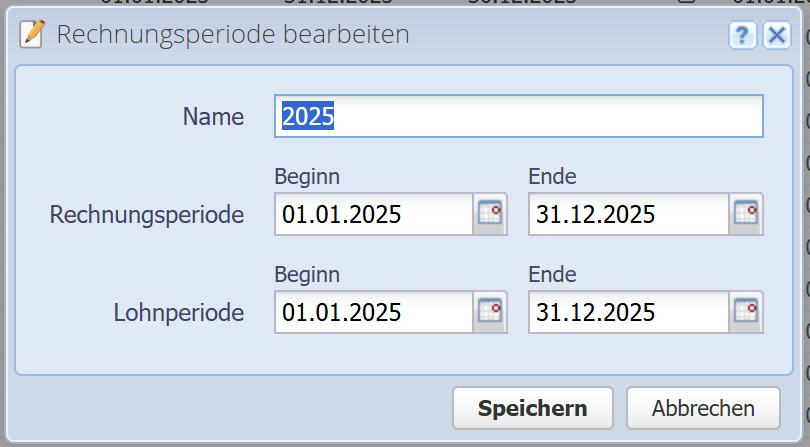The height and width of the screenshot is (447, 810).
Task: Click the notepad edit icon in title bar
Action: coord(34,35)
